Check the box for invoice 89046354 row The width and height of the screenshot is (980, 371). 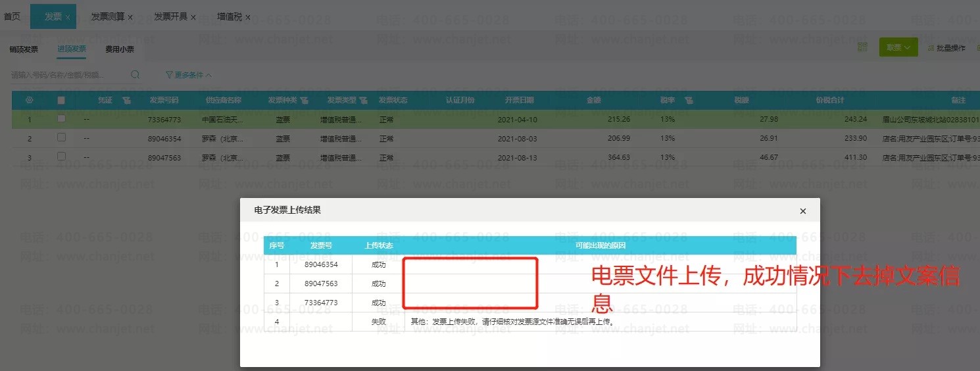61,138
